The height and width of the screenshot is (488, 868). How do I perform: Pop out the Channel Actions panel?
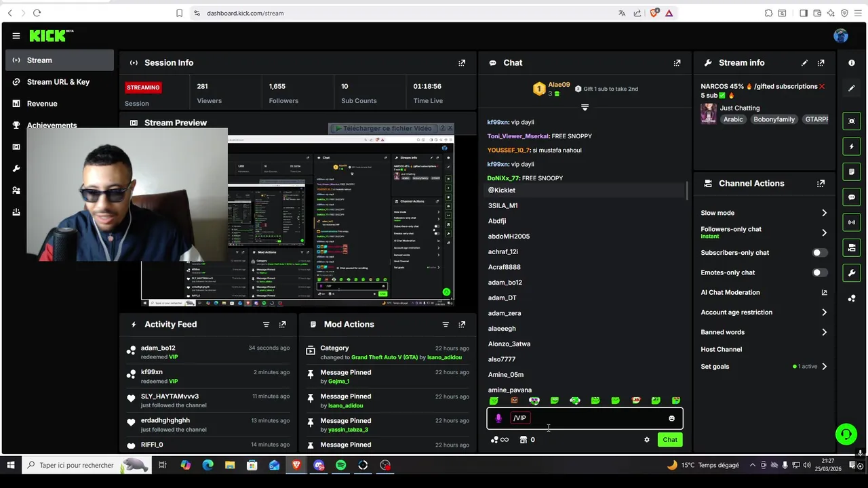[821, 183]
